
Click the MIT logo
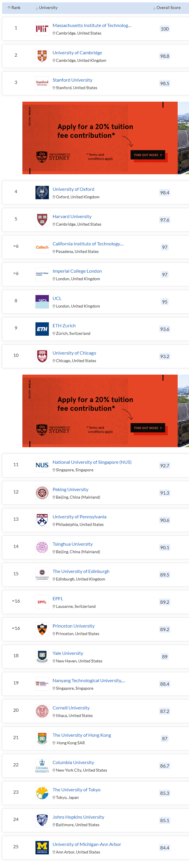[42, 29]
